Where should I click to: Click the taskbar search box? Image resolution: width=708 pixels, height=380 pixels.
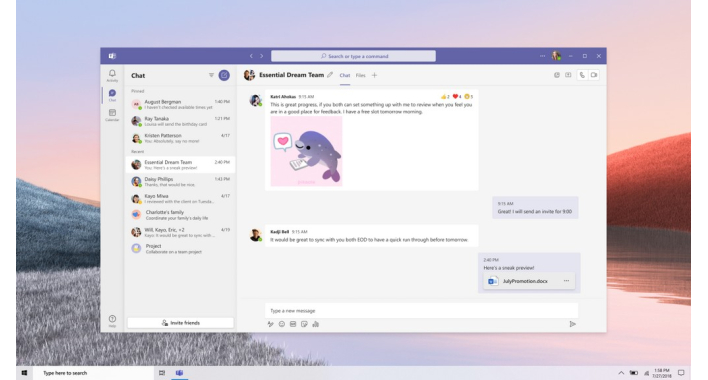(93, 373)
